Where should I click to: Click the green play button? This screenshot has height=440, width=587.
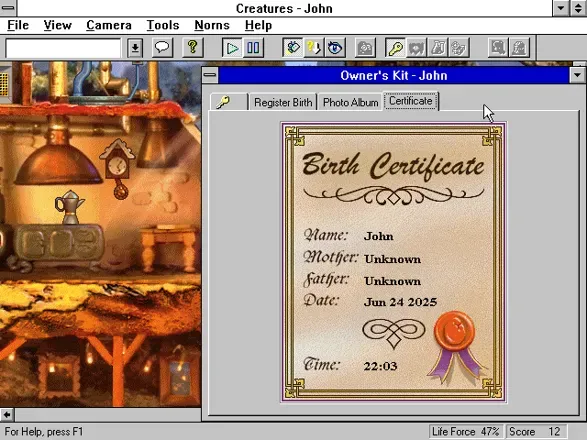(x=232, y=48)
